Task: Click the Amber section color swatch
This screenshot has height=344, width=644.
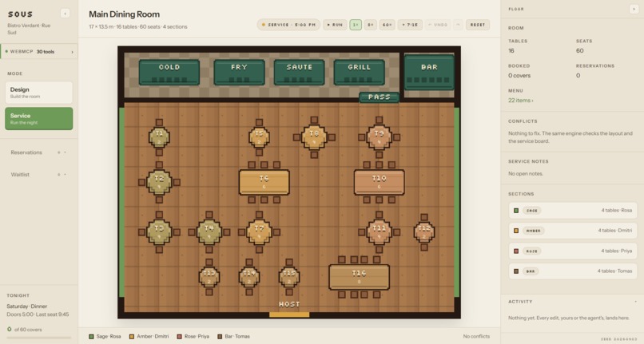Action: click(516, 231)
